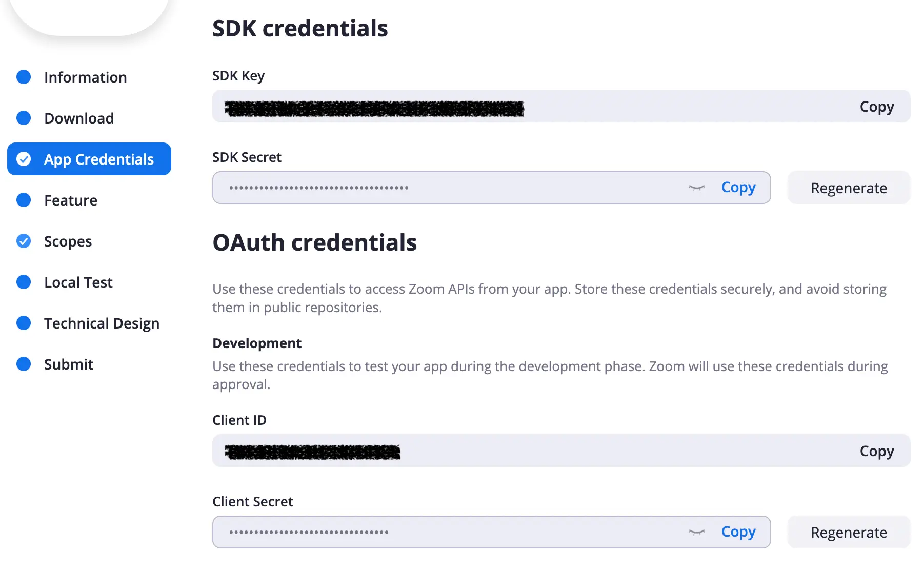The height and width of the screenshot is (572, 924).
Task: Navigate to the Scopes section
Action: [x=68, y=241]
